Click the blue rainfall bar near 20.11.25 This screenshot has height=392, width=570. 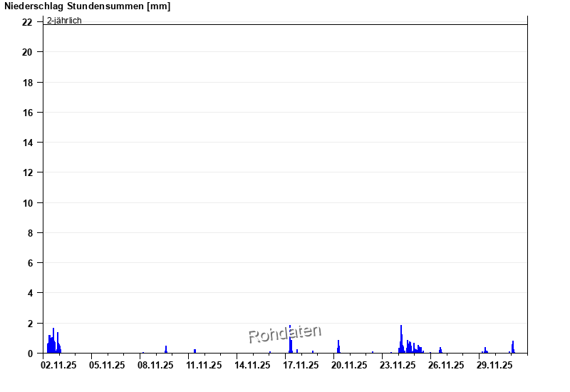tap(338, 347)
